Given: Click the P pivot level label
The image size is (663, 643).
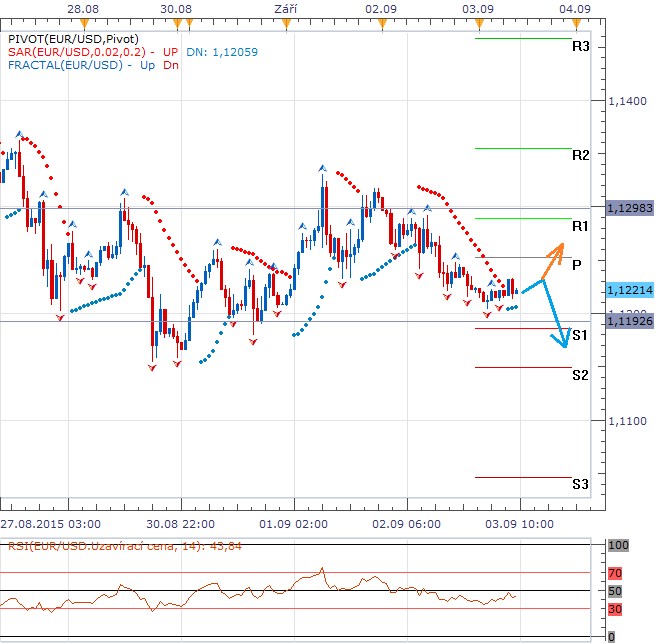Looking at the screenshot, I should (x=577, y=265).
